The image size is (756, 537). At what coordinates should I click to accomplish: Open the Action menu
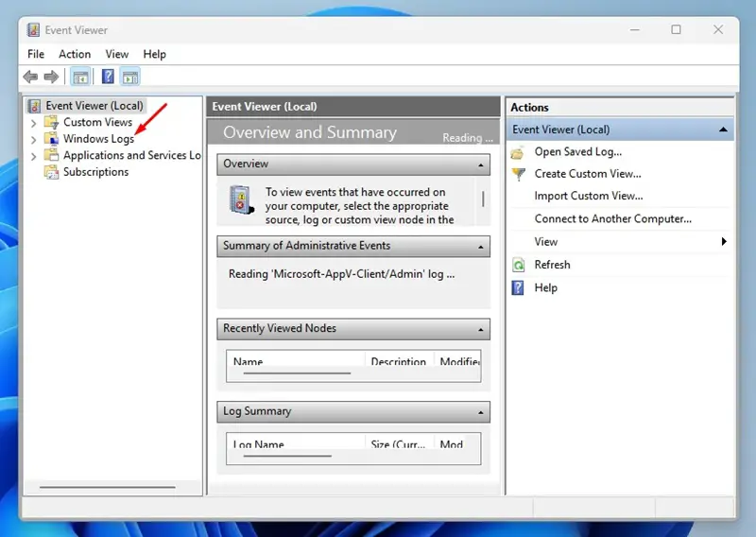pyautogui.click(x=75, y=54)
